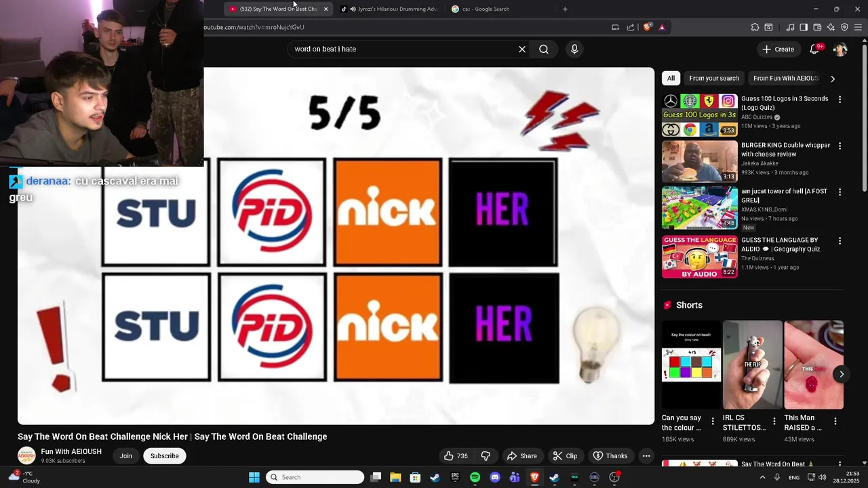The width and height of the screenshot is (868, 488).
Task: Open a new browser tab
Action: 565,9
